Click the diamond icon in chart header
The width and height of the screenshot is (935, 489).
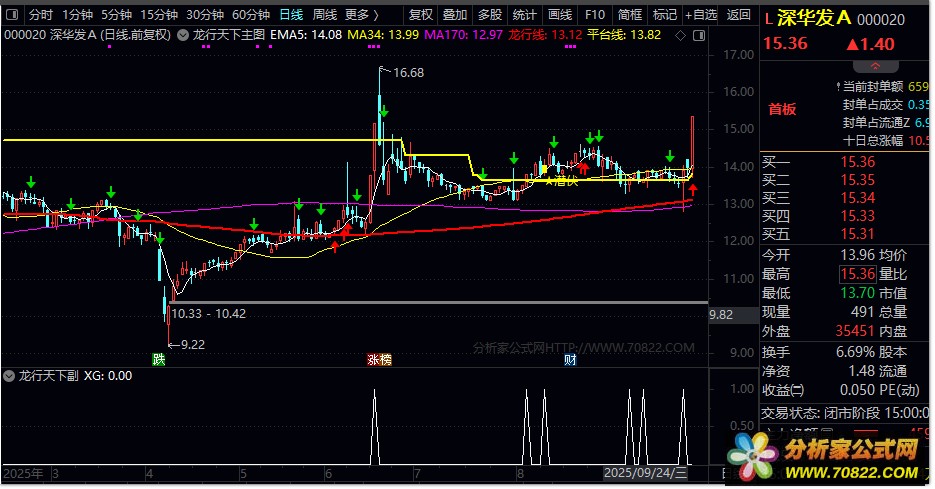point(680,36)
